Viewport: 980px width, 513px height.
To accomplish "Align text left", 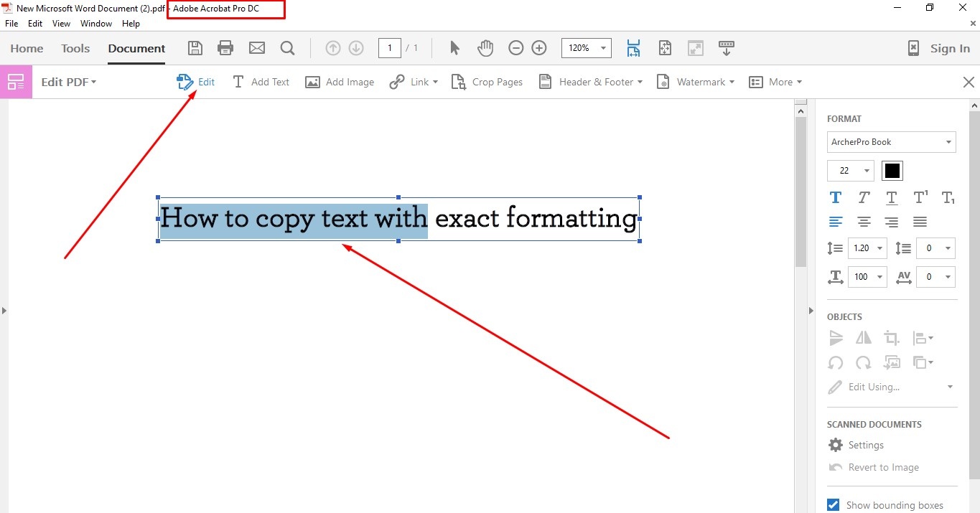I will [x=836, y=222].
